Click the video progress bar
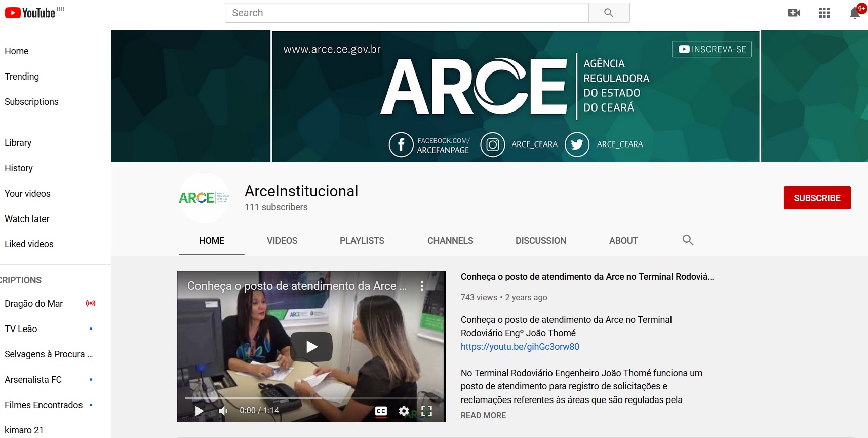 311,398
